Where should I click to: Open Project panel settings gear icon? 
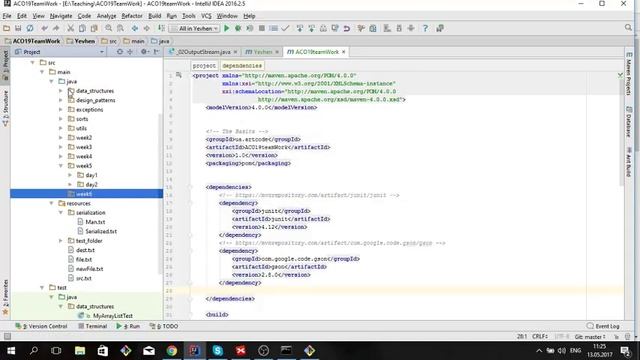click(x=144, y=52)
